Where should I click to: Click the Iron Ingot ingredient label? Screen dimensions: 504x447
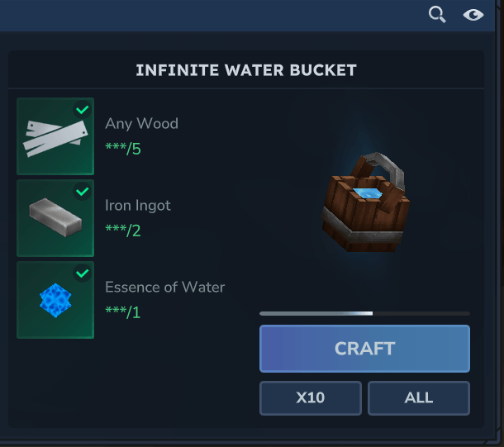[138, 206]
